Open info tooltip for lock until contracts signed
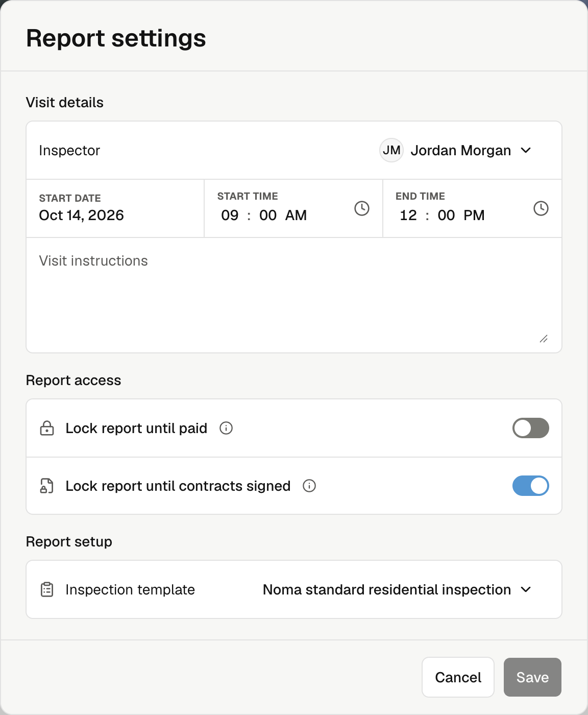This screenshot has height=715, width=588. click(309, 486)
